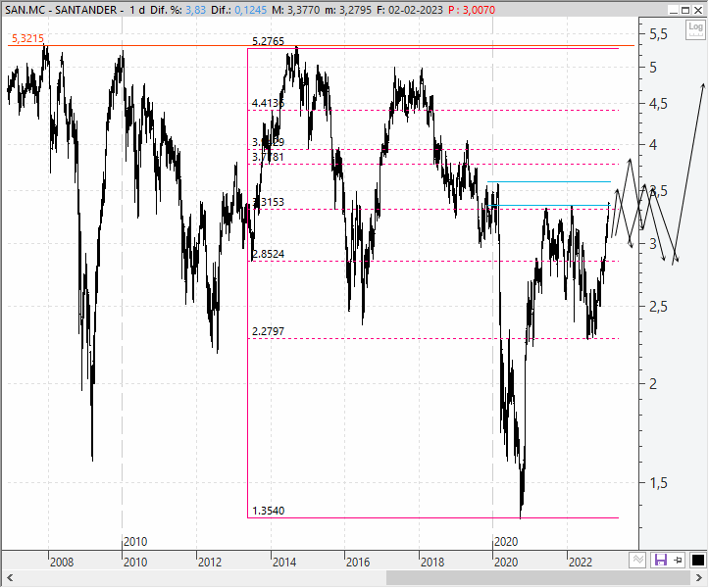The image size is (709, 588).
Task: Click the Fibonacci level label 2.8524
Action: [x=268, y=254]
